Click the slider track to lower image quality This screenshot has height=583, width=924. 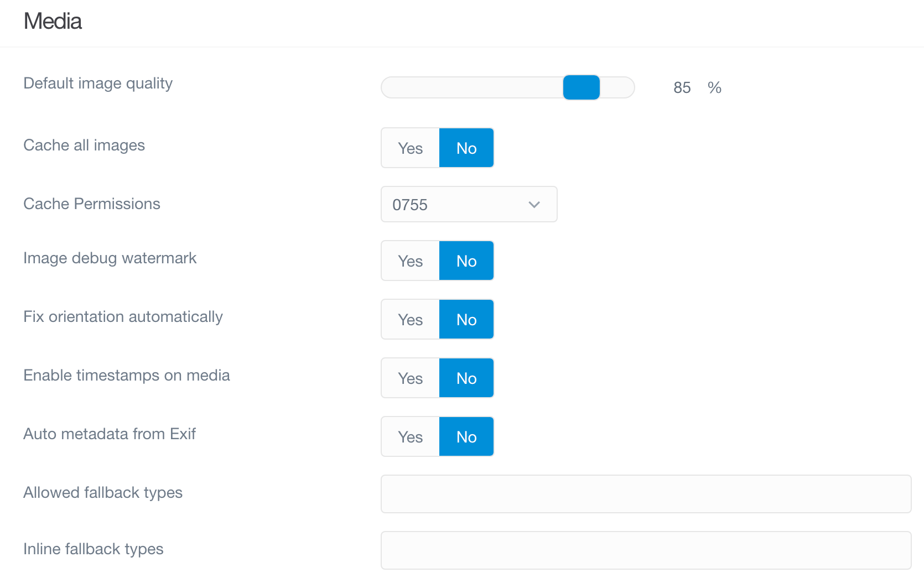click(x=470, y=87)
